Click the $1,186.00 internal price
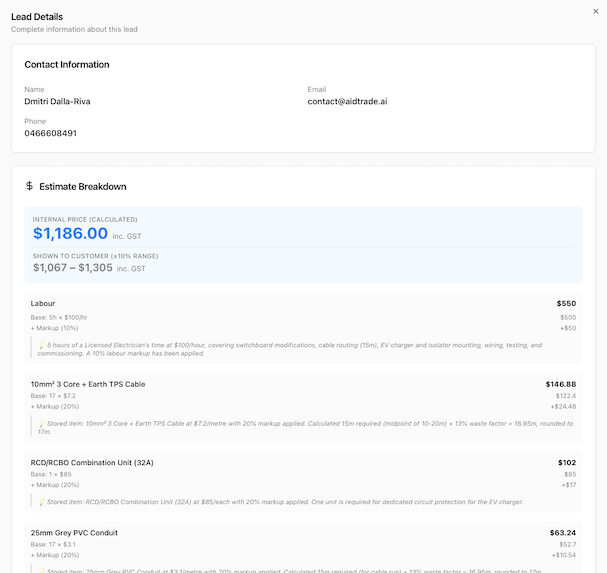The width and height of the screenshot is (607, 573). [70, 234]
